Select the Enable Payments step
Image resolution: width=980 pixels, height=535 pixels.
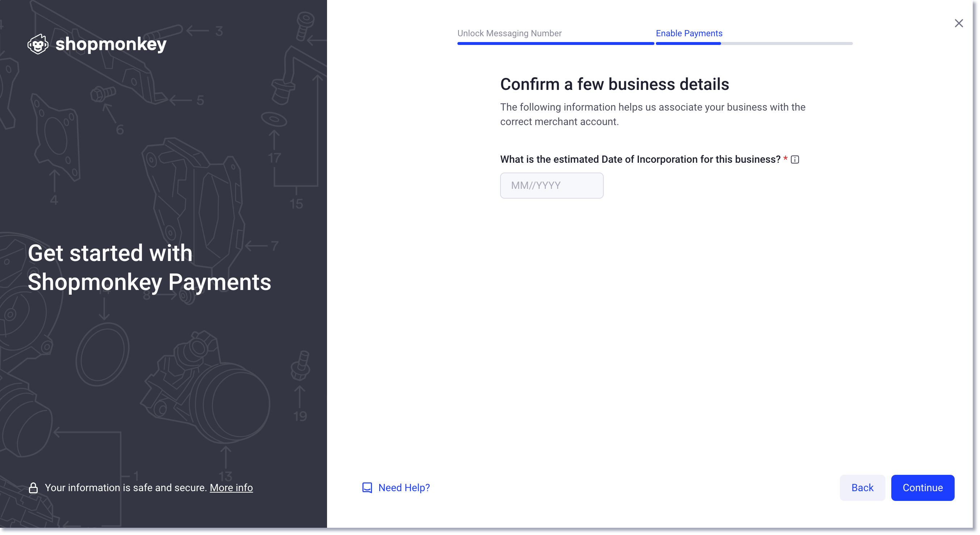688,33
